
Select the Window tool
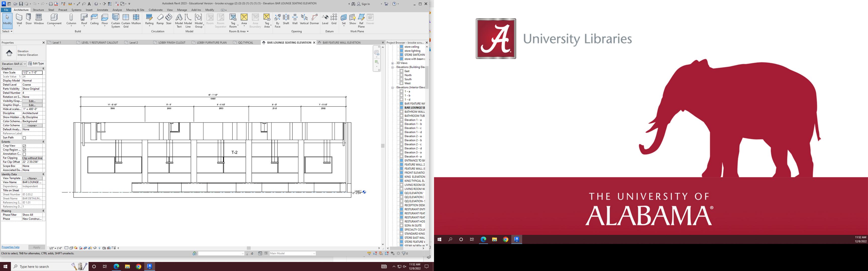[x=39, y=19]
